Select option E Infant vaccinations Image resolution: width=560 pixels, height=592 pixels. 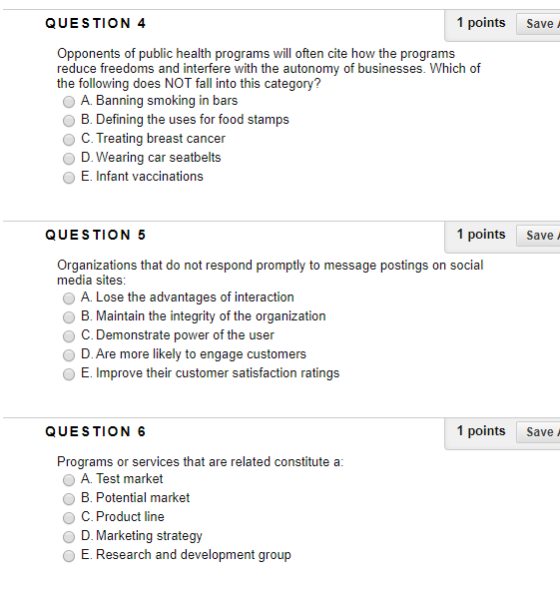(69, 177)
